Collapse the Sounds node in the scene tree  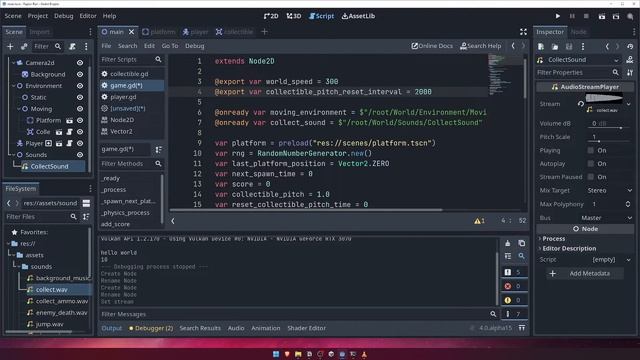pos(13,155)
